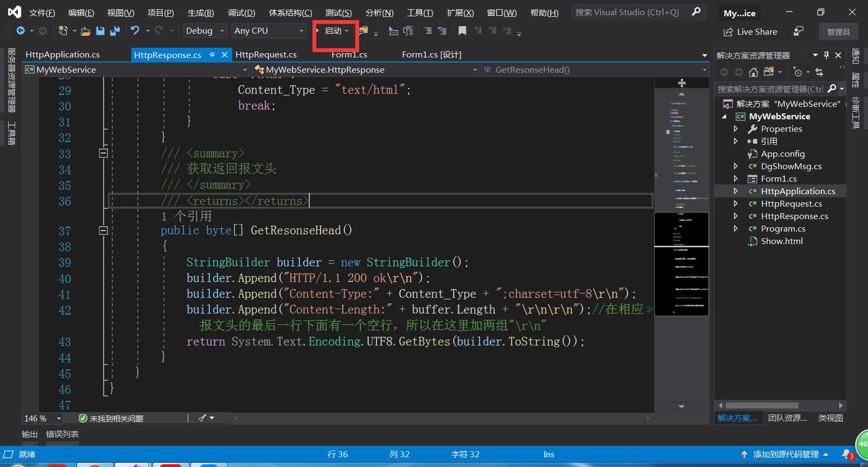The image size is (868, 467).
Task: Collapse the summary comment block at line 33
Action: (104, 153)
